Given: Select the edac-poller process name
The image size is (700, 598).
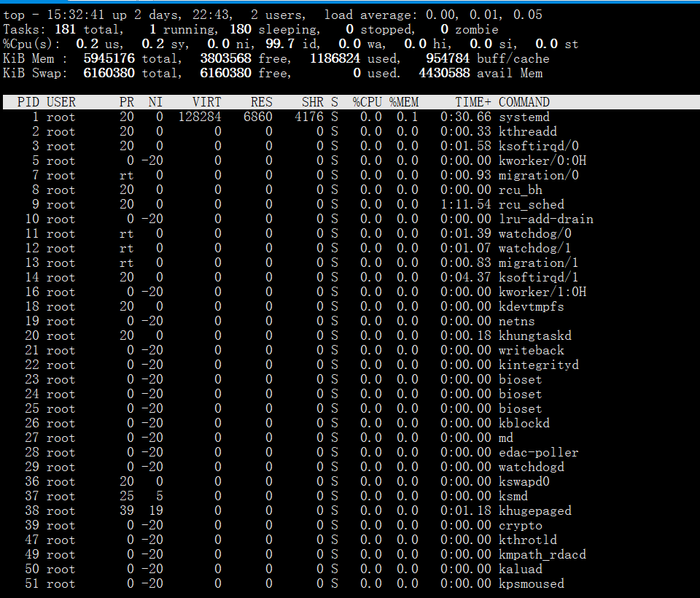Looking at the screenshot, I should click(539, 452).
